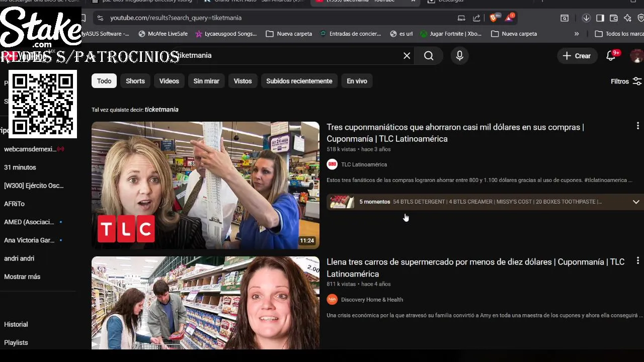The image size is (644, 362).
Task: Start voice search with microphone
Action: pos(459,56)
